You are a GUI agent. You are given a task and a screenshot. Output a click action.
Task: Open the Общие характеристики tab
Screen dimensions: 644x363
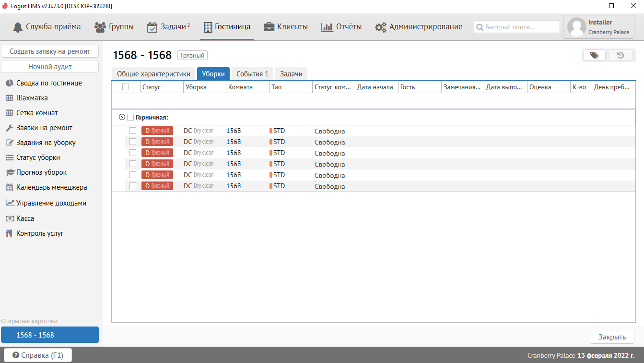[153, 74]
